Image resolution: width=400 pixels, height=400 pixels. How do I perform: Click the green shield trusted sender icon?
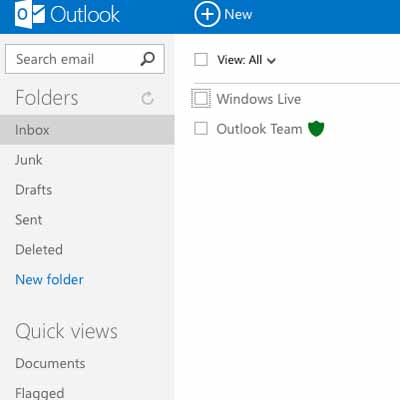click(316, 129)
